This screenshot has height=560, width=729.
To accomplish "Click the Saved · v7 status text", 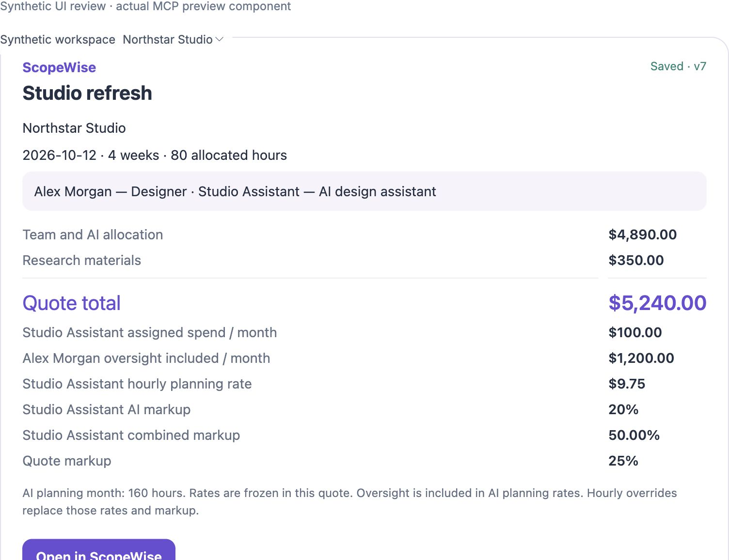I will click(678, 66).
